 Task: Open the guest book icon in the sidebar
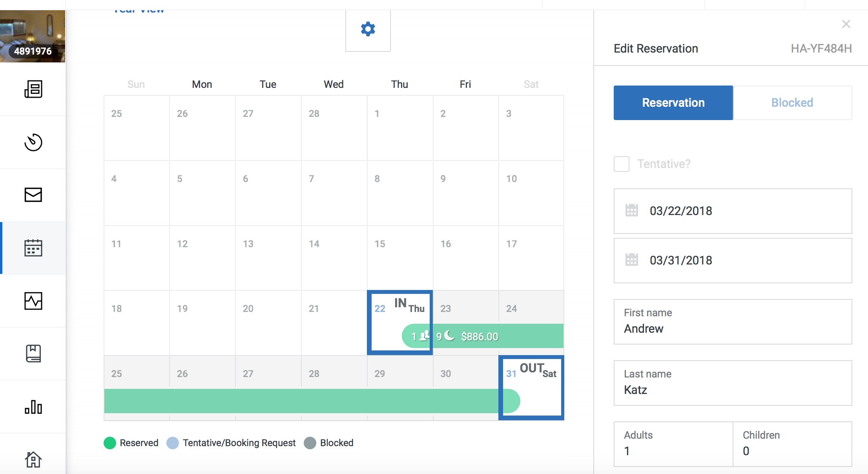[x=33, y=354]
